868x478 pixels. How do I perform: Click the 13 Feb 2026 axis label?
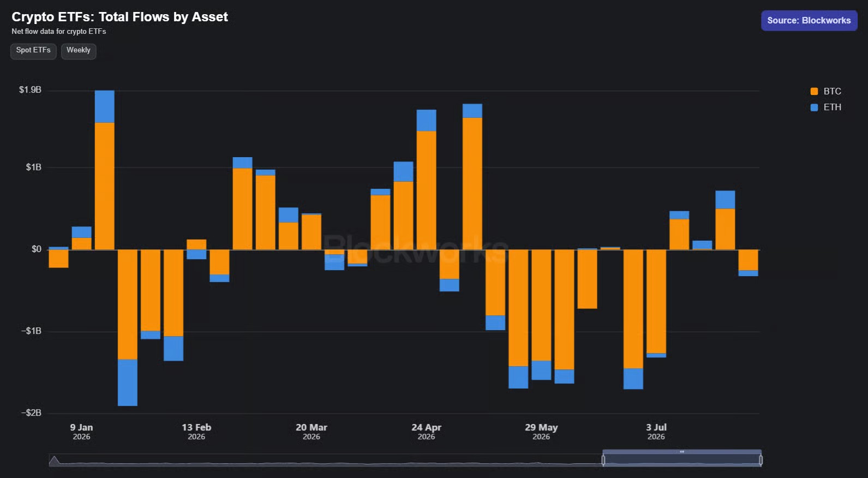point(196,431)
